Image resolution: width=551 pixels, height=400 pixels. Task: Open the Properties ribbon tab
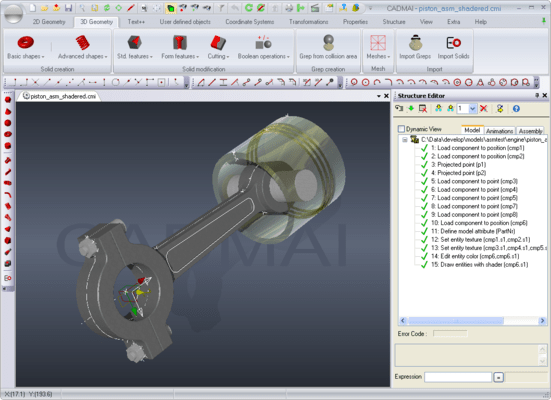pyautogui.click(x=355, y=22)
